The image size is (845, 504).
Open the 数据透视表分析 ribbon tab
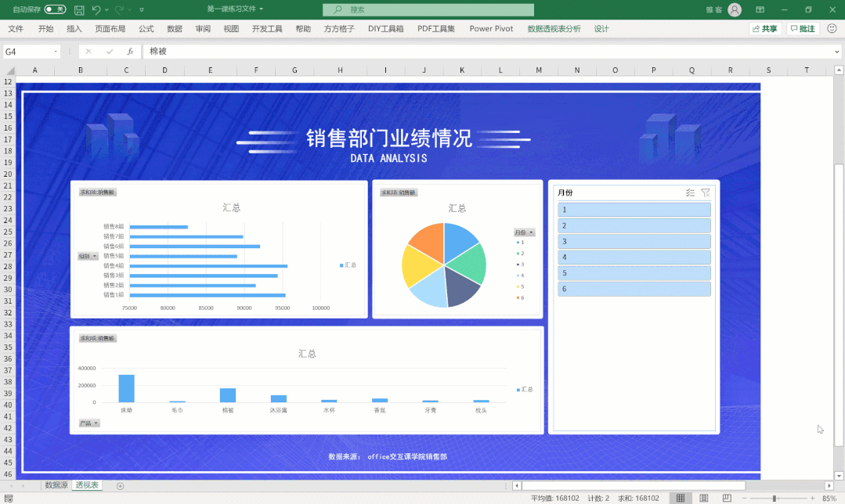tap(554, 29)
